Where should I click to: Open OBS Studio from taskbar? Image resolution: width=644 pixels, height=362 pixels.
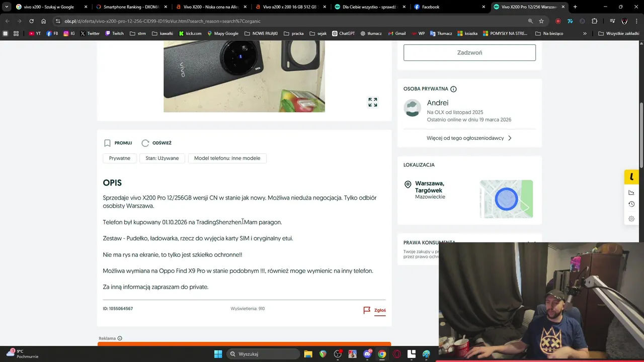click(338, 354)
